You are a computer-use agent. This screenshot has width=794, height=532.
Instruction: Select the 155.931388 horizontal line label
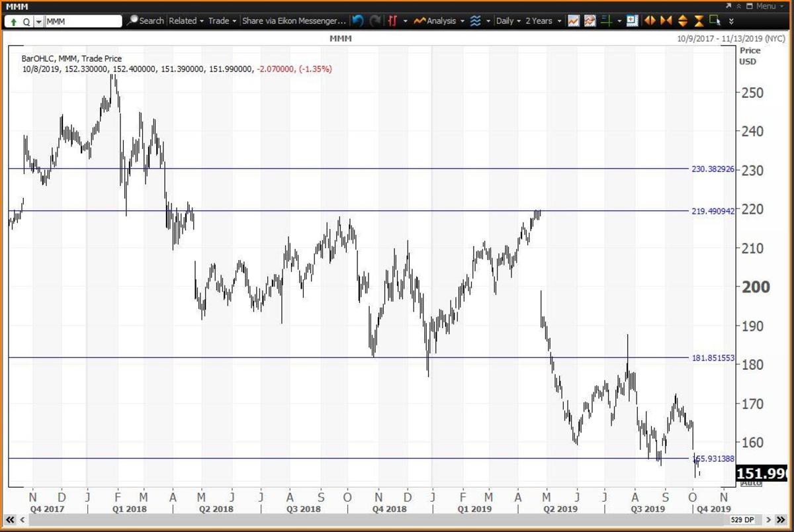713,459
